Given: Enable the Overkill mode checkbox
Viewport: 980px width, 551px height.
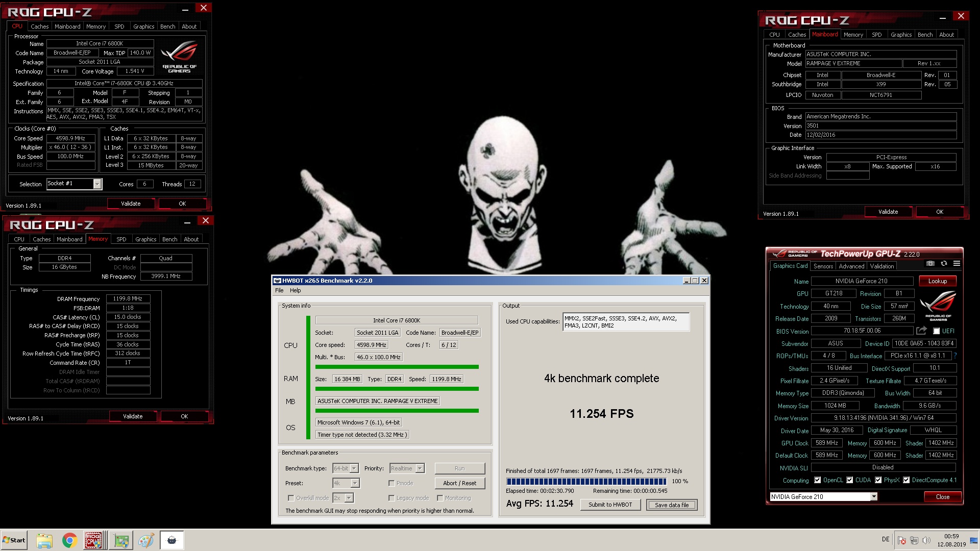Looking at the screenshot, I should tap(291, 498).
